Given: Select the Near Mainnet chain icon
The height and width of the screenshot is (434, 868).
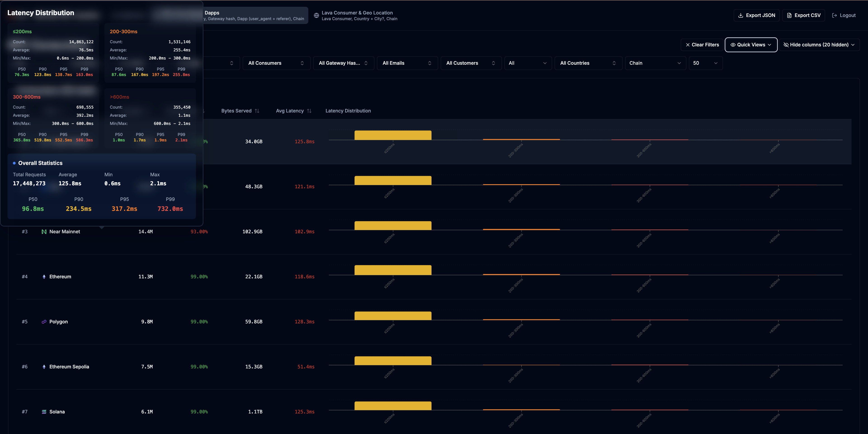Looking at the screenshot, I should click(44, 232).
